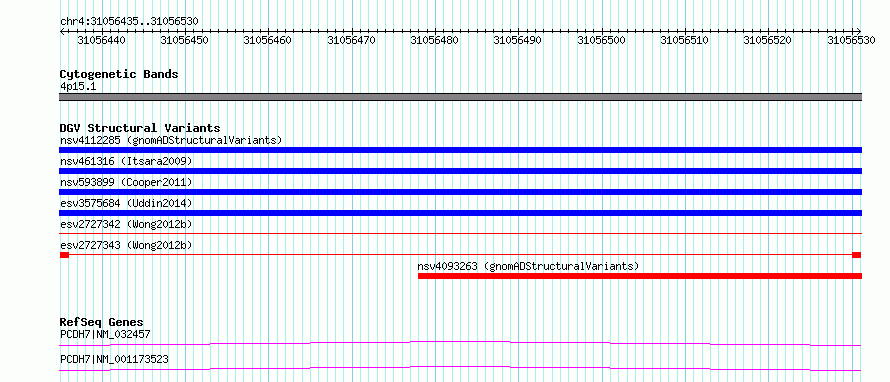Click the magenta line under PCDH7|NM_032457
This screenshot has height=382, width=890.
pyautogui.click(x=460, y=343)
